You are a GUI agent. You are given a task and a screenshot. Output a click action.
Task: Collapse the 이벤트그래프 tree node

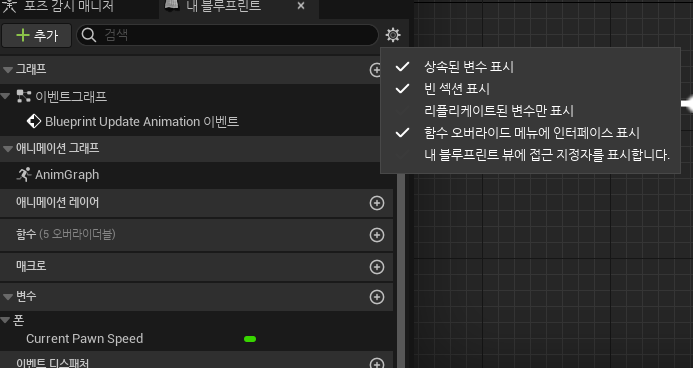point(5,96)
